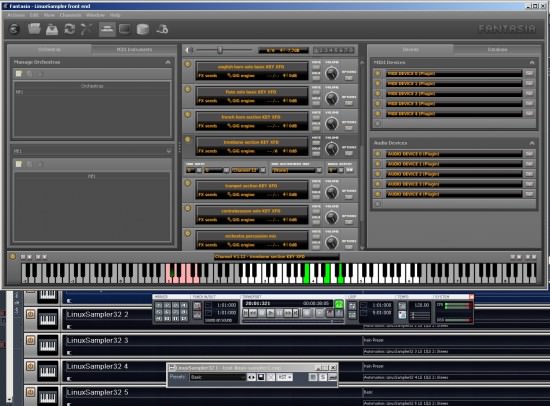
Task: Click volume knob of flute solo channel
Action: (331, 99)
